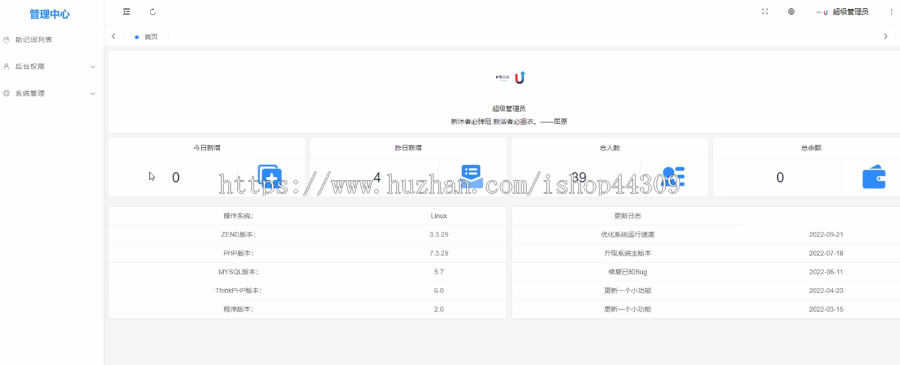Click the 总余额 card heading
900x365 pixels.
tap(811, 147)
